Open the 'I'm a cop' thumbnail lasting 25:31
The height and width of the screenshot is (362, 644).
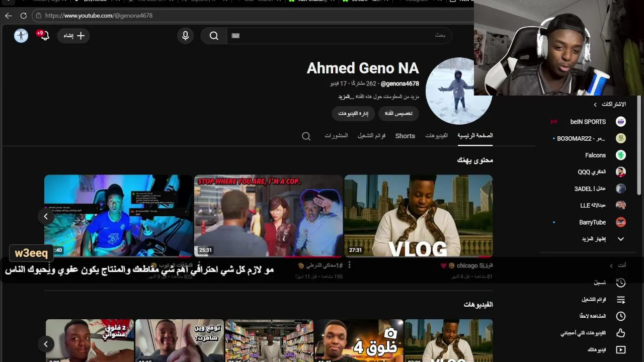coord(269,216)
